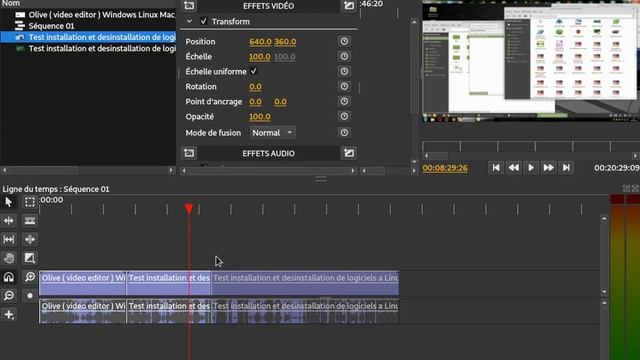Viewport: 640px width, 360px height.
Task: Activate the Razor tool
Action: 30,220
